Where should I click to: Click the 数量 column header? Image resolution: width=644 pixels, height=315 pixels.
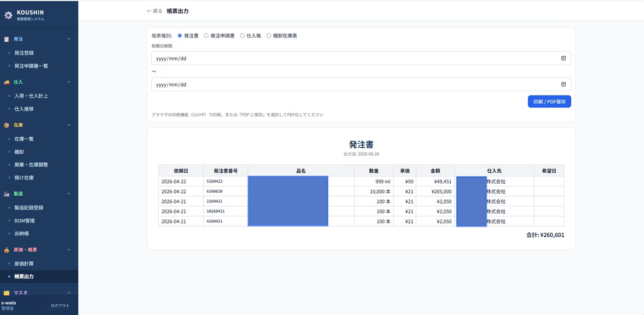tap(374, 171)
